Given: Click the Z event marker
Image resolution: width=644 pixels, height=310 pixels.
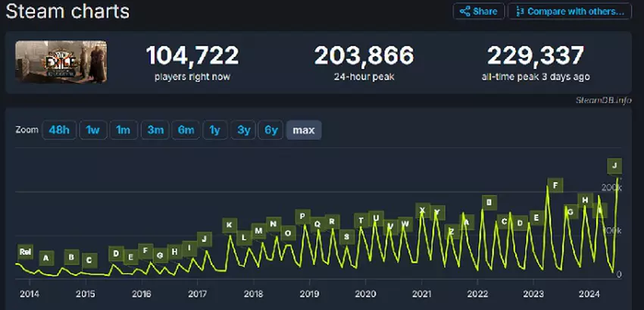Looking at the screenshot, I should 452,231.
